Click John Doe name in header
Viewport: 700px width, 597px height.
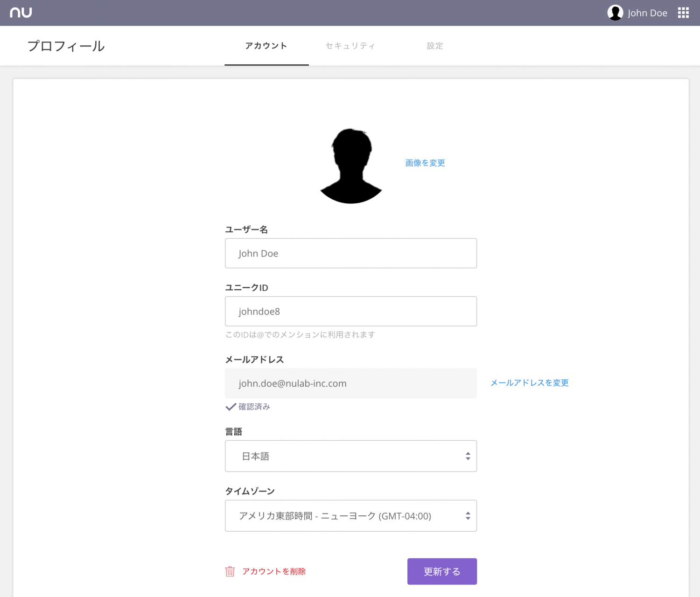647,13
